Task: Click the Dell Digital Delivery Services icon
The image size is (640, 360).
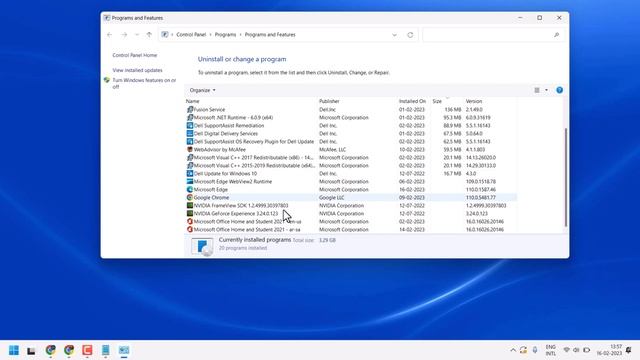Action: (190, 133)
